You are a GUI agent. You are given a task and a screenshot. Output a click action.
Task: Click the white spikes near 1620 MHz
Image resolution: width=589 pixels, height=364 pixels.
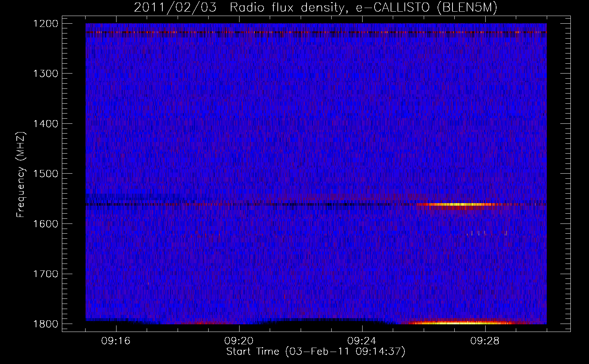tap(487, 233)
